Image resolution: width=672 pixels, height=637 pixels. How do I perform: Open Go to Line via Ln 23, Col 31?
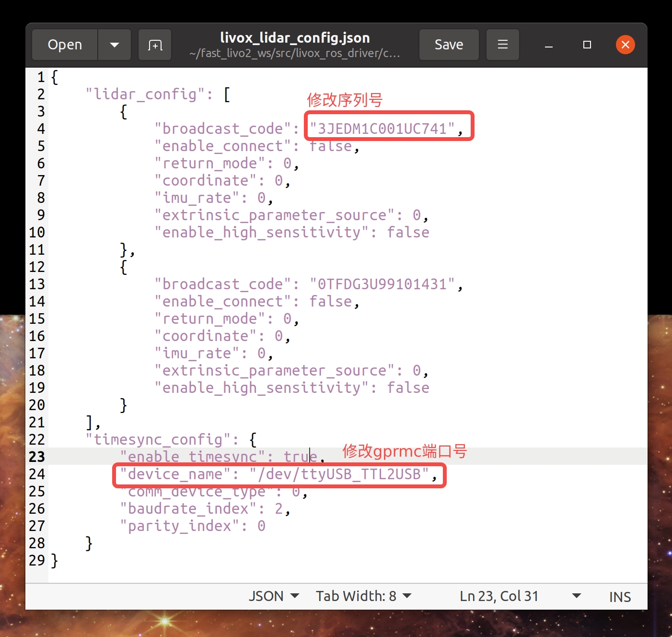coord(499,596)
